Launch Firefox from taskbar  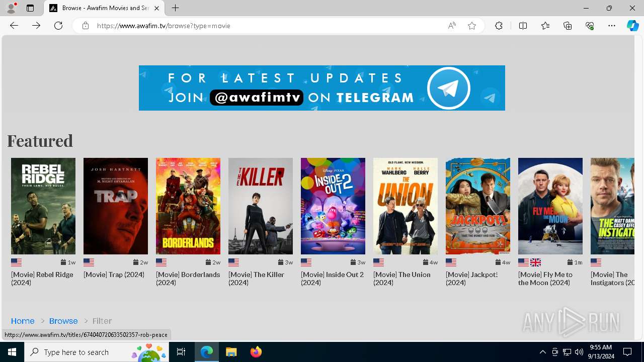pos(256,352)
